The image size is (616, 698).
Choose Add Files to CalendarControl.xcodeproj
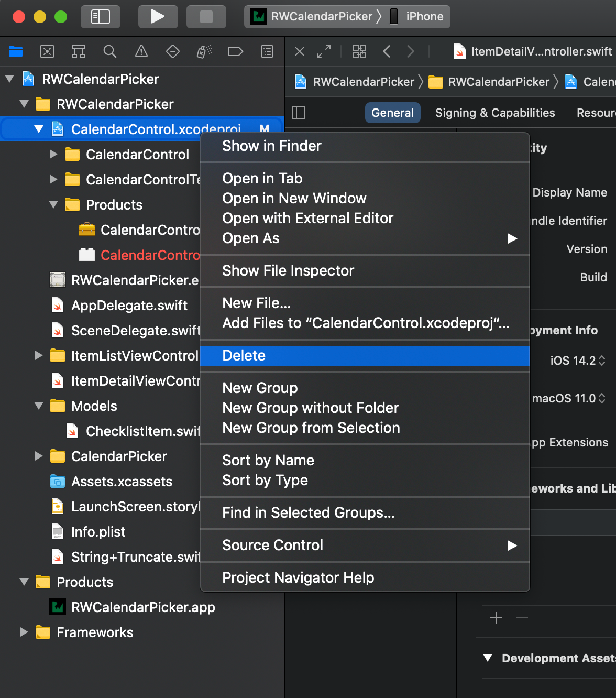365,323
